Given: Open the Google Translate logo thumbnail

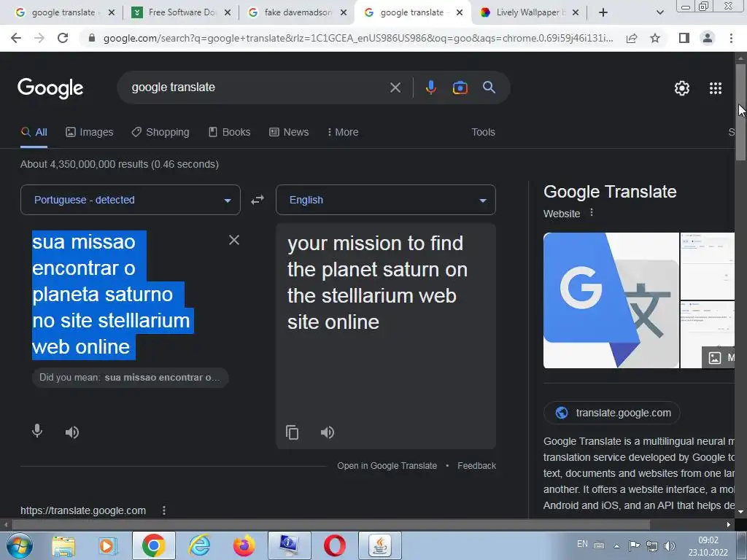Looking at the screenshot, I should pyautogui.click(x=611, y=300).
